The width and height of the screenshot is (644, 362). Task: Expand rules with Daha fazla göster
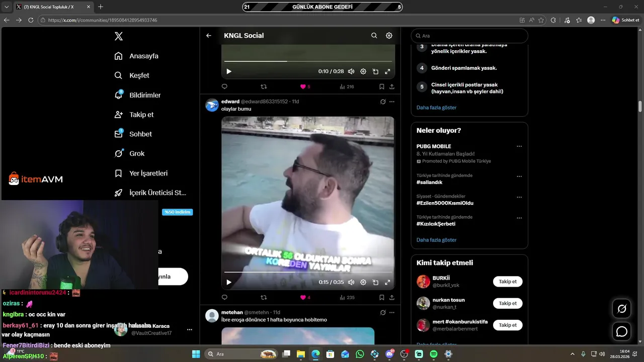436,108
